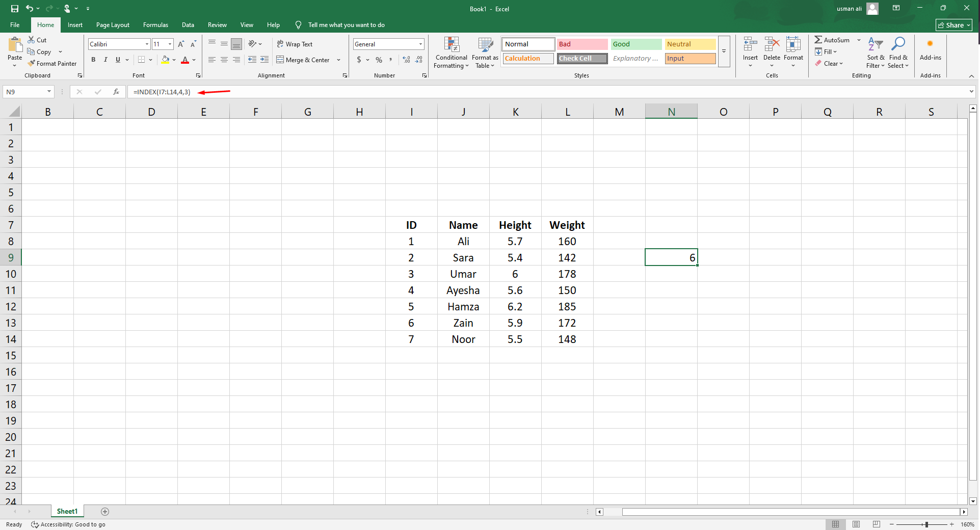
Task: Apply Percent Style
Action: tap(379, 60)
